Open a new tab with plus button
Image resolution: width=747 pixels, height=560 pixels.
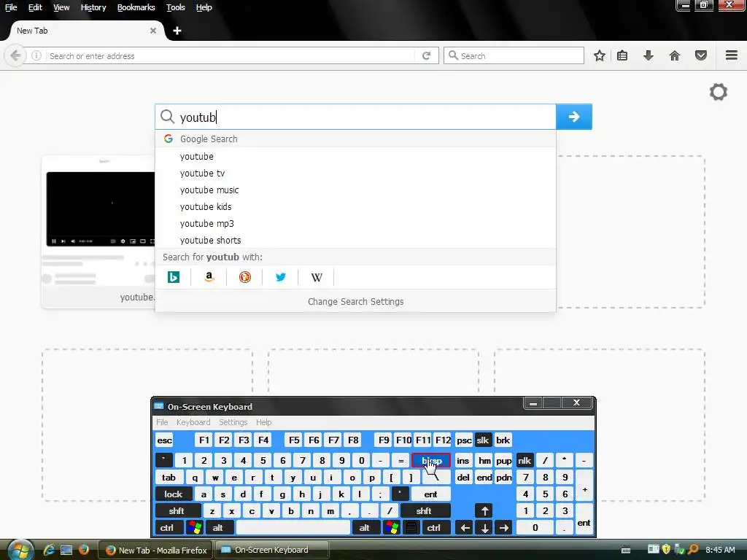pyautogui.click(x=177, y=31)
